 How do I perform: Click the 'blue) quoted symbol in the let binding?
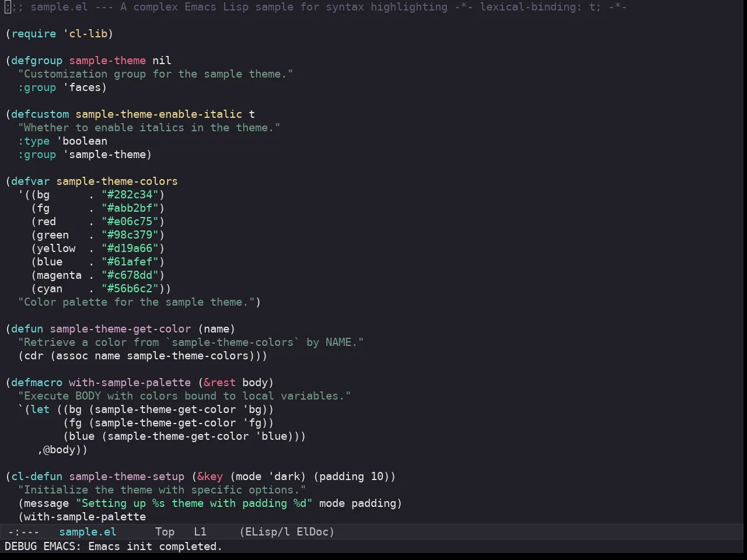tap(271, 436)
